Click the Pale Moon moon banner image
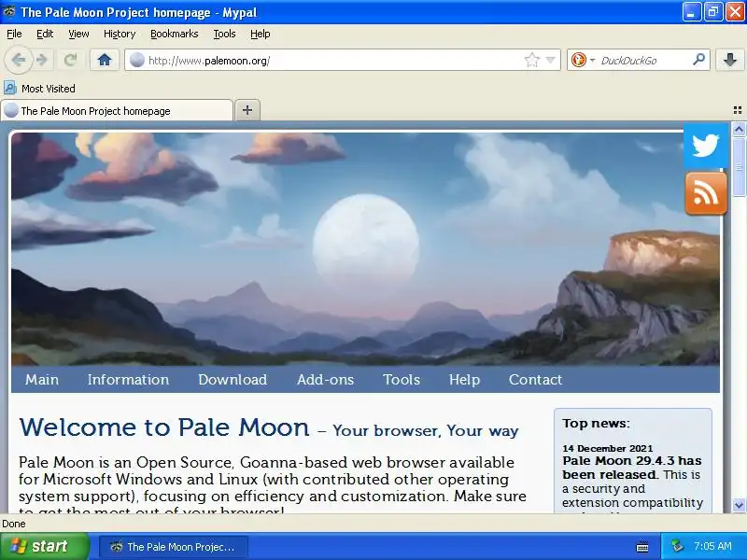Image resolution: width=747 pixels, height=560 pixels. [365, 248]
